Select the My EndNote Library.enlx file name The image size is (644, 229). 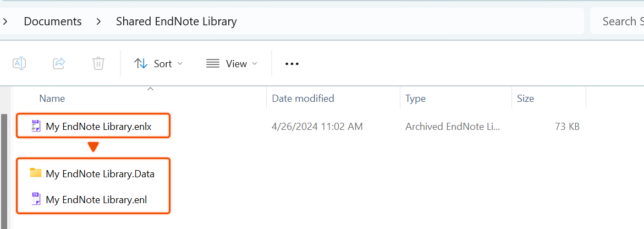[x=98, y=127]
